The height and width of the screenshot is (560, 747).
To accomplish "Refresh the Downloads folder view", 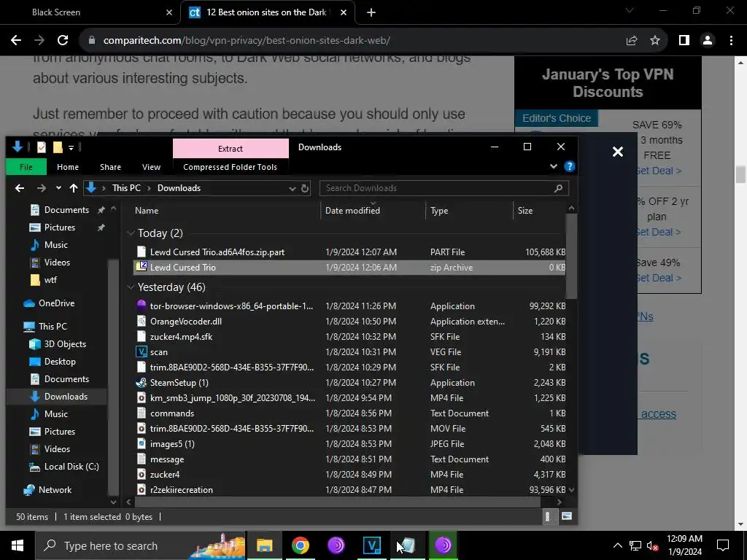I will [x=305, y=188].
